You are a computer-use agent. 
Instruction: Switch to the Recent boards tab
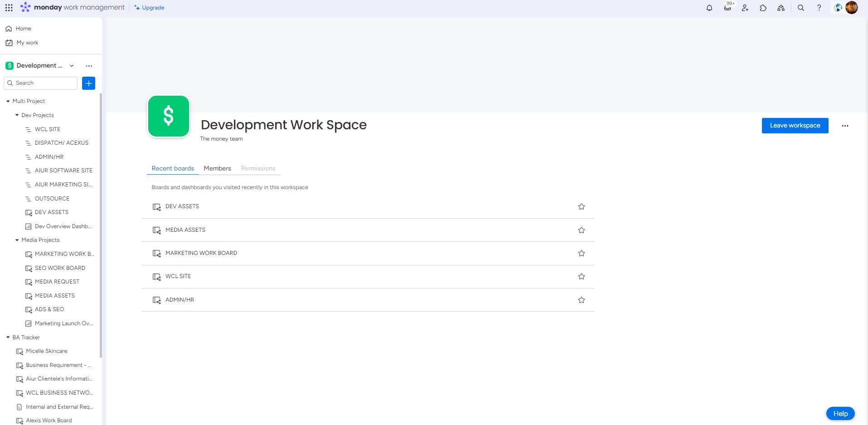173,168
